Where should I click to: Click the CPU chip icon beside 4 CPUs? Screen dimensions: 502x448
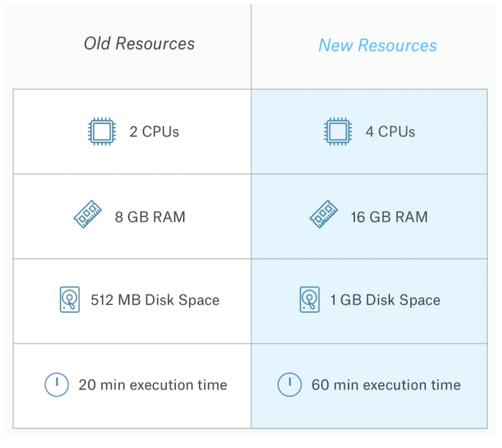click(337, 131)
